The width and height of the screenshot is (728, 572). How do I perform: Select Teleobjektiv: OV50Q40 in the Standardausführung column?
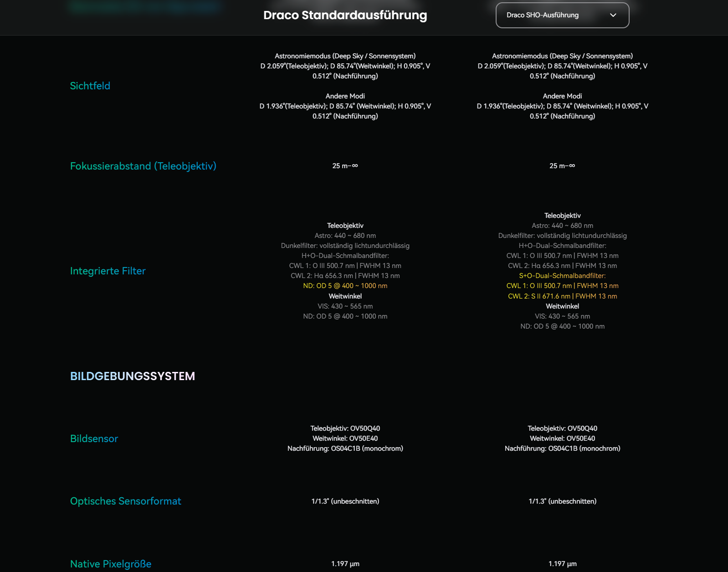345,428
